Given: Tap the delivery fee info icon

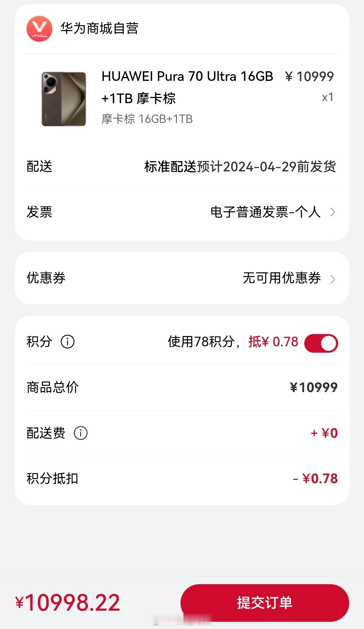Looking at the screenshot, I should click(81, 433).
